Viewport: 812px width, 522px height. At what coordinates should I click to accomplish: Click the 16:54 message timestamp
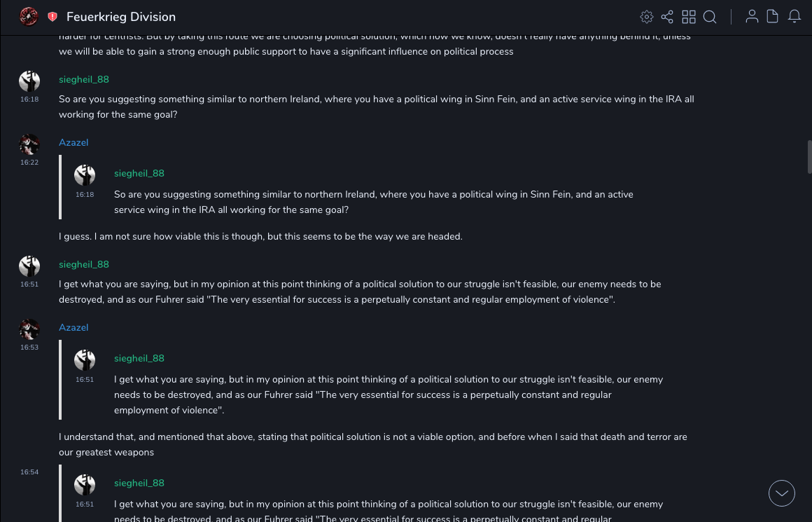[x=29, y=472]
